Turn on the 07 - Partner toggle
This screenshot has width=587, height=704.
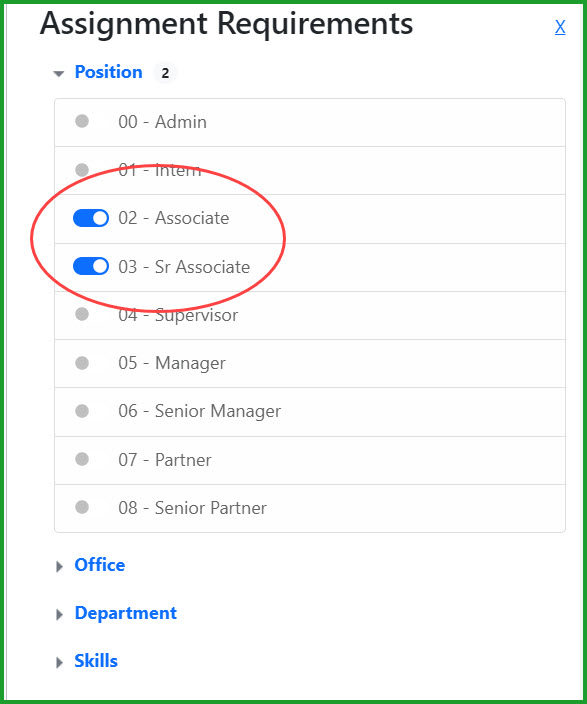coord(82,459)
